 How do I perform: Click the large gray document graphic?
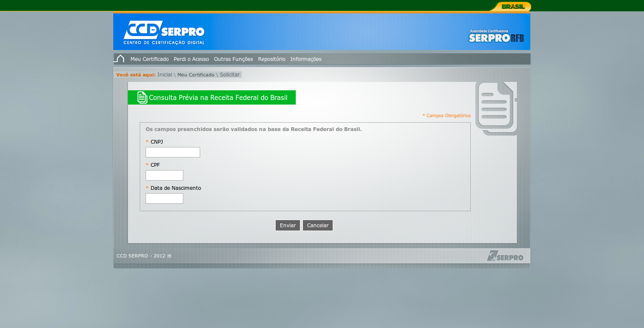click(496, 108)
